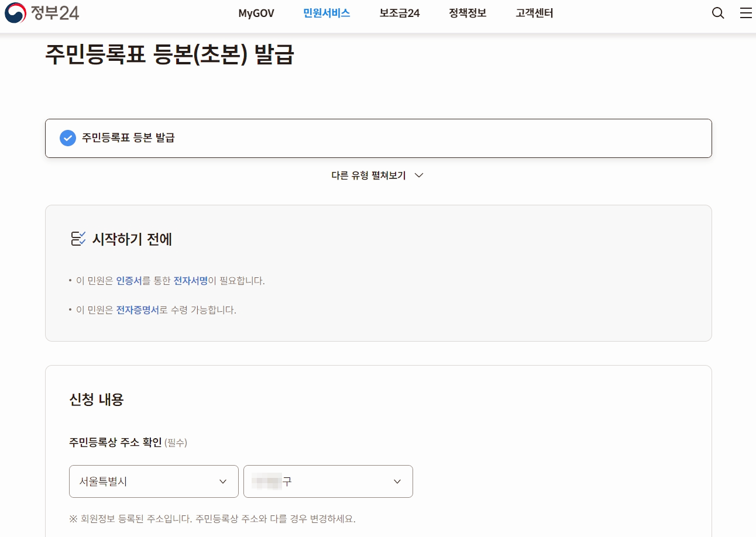Open the hamburger menu icon
756x537 pixels.
745,12
